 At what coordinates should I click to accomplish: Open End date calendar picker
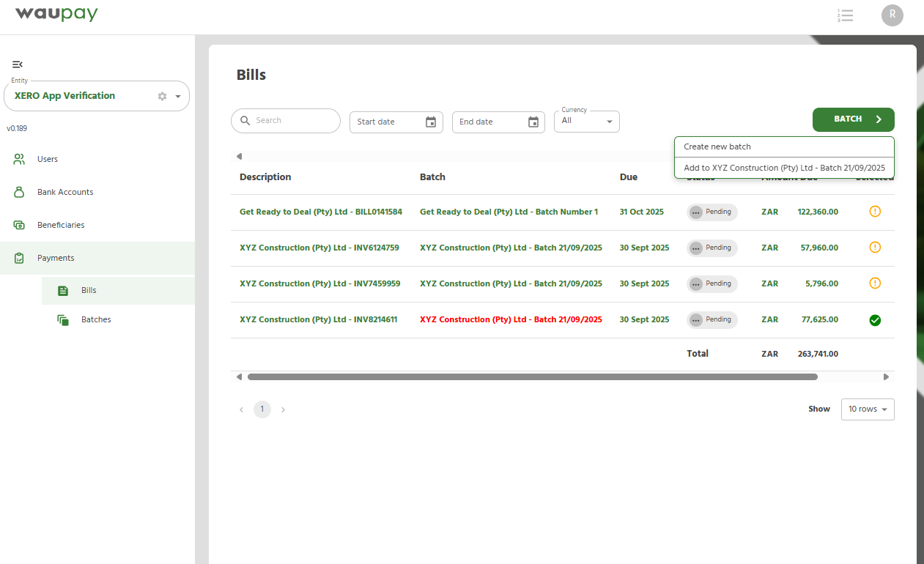click(x=533, y=122)
